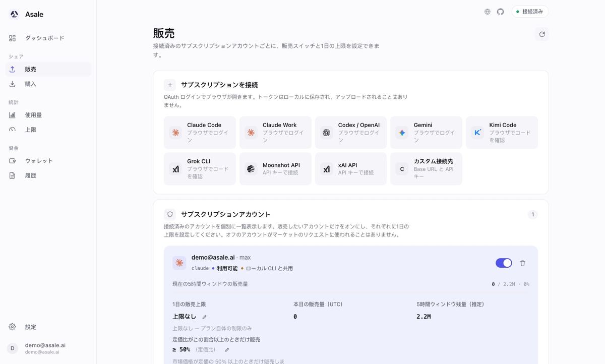Open 使用量 statistics page
This screenshot has width=605, height=364.
48,115
